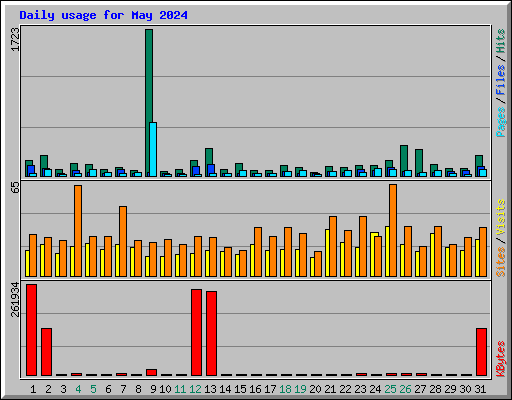Image resolution: width=512 pixels, height=400 pixels.
Task: Click the orange visits bar for day 23
Action: [x=363, y=246]
